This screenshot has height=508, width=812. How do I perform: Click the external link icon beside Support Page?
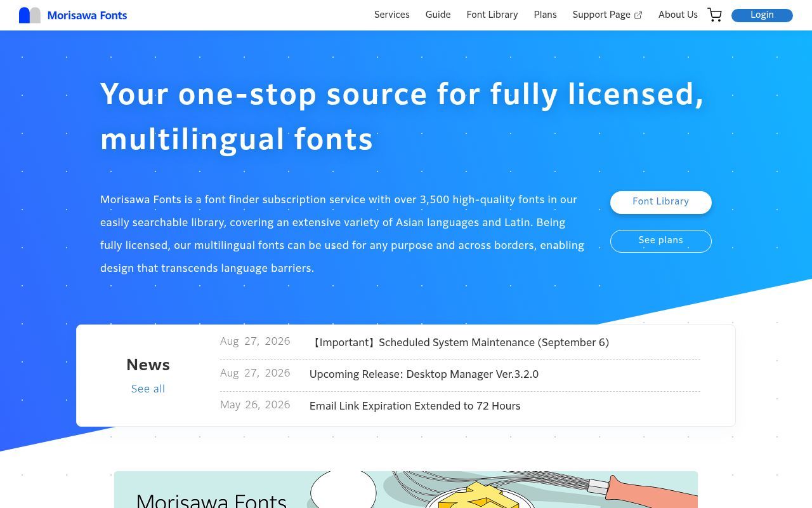[x=638, y=15]
